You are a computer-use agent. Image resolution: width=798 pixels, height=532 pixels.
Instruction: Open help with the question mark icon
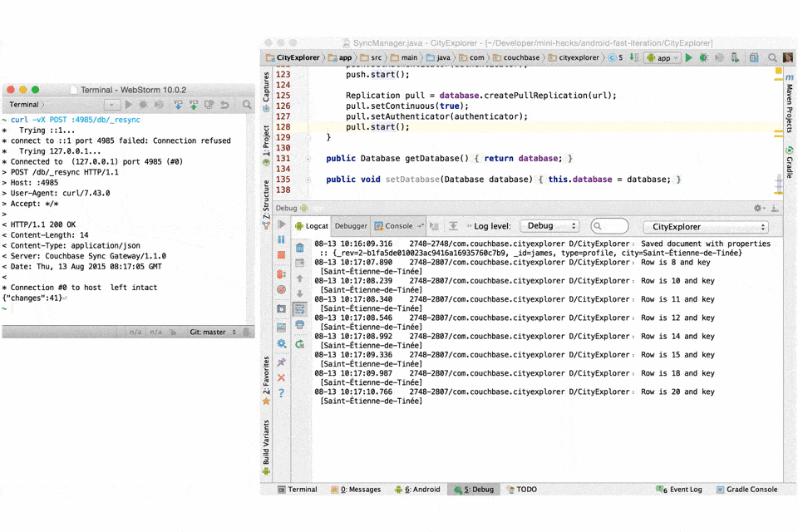coord(282,393)
